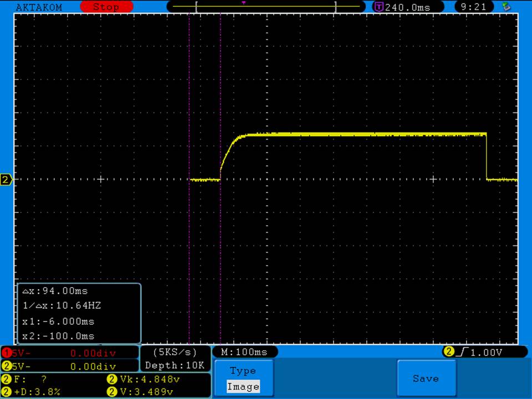Click the channel 2 badge next to +D:3.8%

tap(7, 392)
